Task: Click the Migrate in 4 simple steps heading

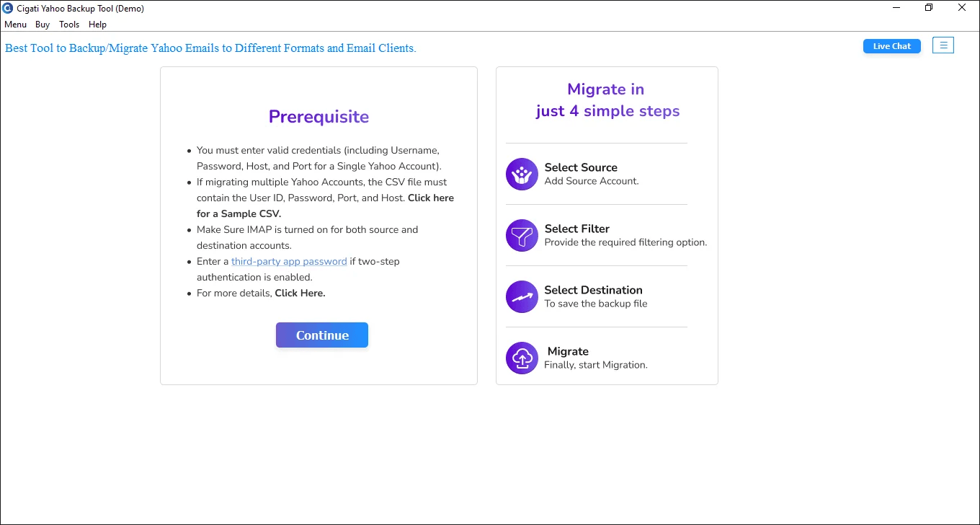Action: pyautogui.click(x=606, y=100)
